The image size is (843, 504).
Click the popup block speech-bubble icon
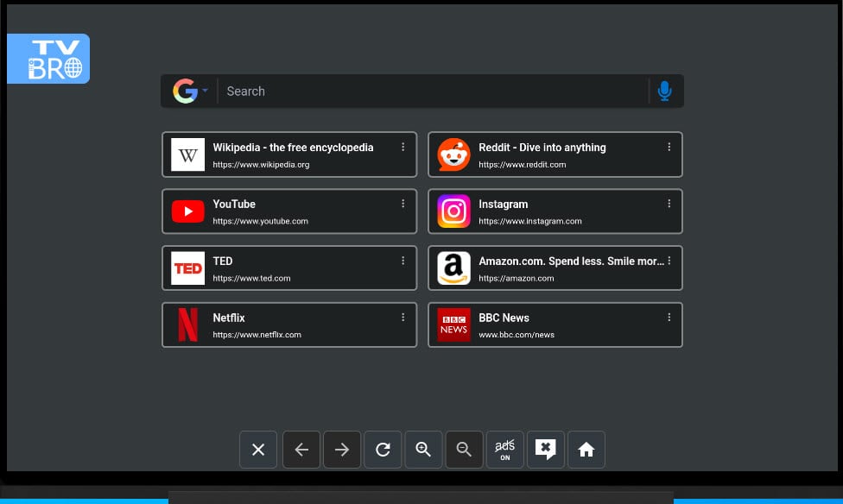coord(546,450)
